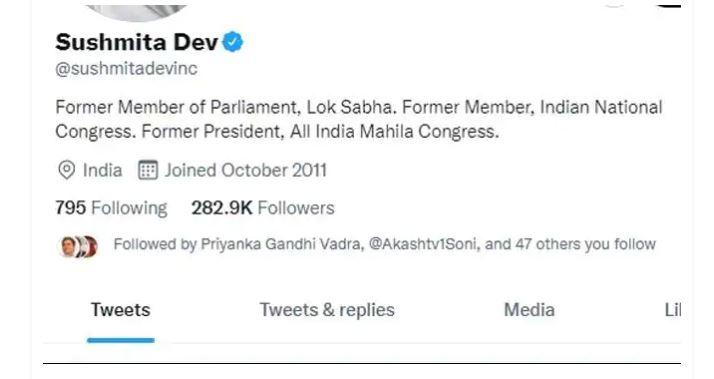Open the partially visible Likes tab
Screen dimensions: 714x379
(673, 310)
